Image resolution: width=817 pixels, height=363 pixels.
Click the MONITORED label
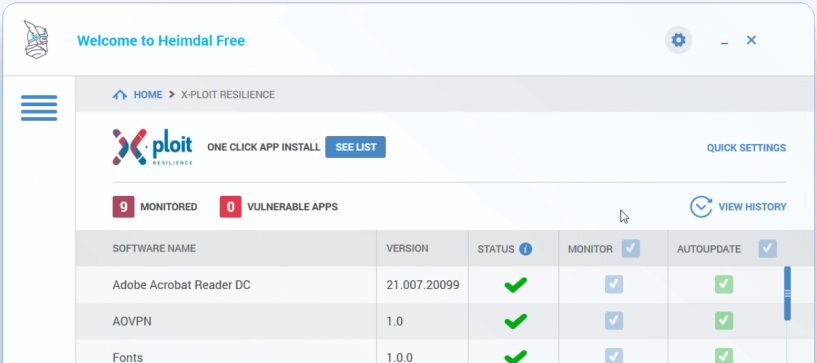pos(169,207)
